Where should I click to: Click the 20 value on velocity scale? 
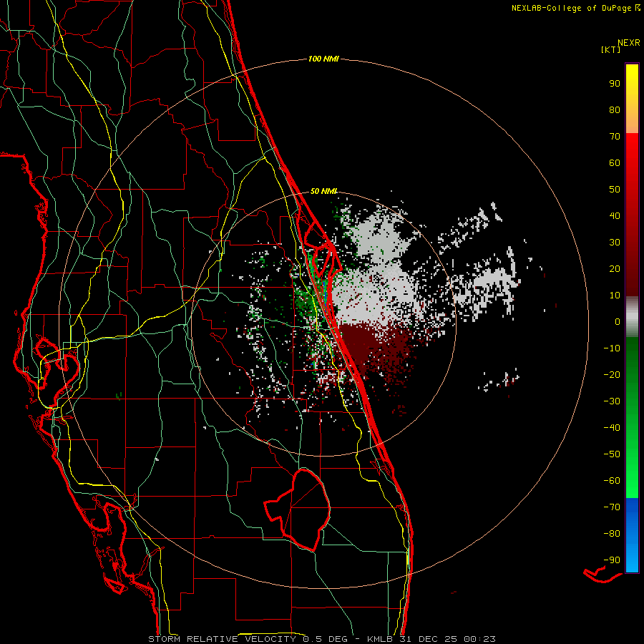tap(615, 268)
